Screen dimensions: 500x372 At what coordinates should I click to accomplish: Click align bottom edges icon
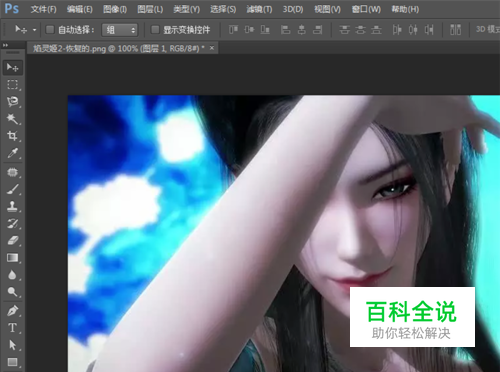(x=265, y=30)
